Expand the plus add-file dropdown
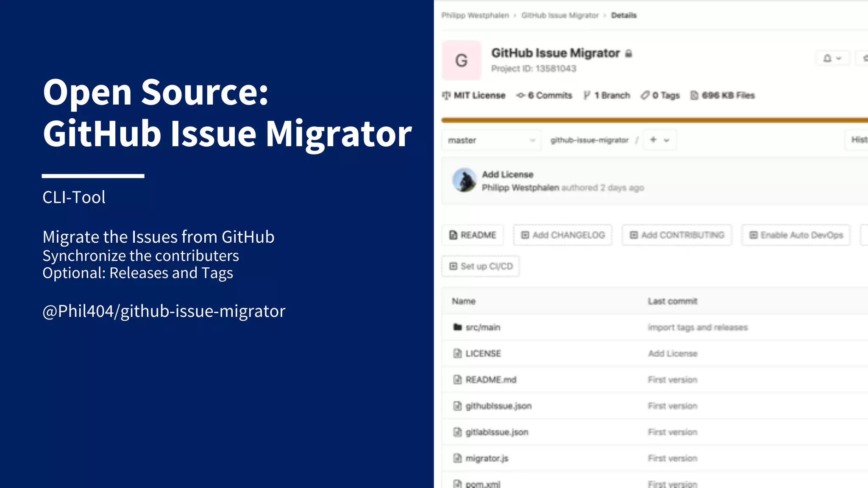The width and height of the screenshot is (868, 488). tap(659, 140)
